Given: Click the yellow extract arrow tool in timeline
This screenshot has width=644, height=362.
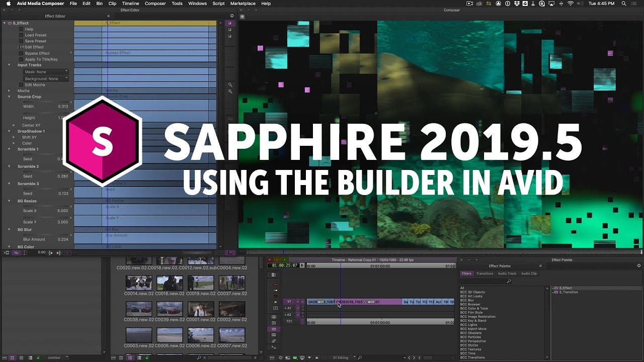Looking at the screenshot, I should 275,291.
